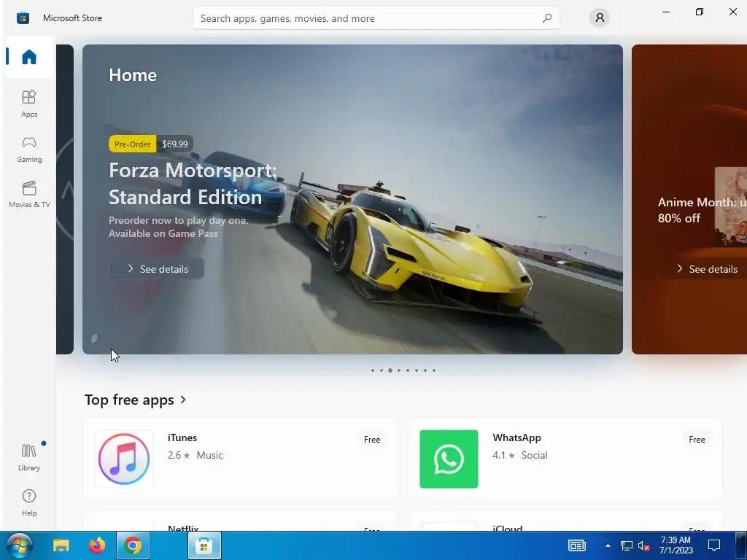This screenshot has height=560, width=747.
Task: Click the iTunes 2.6 rating text
Action: pyautogui.click(x=179, y=455)
